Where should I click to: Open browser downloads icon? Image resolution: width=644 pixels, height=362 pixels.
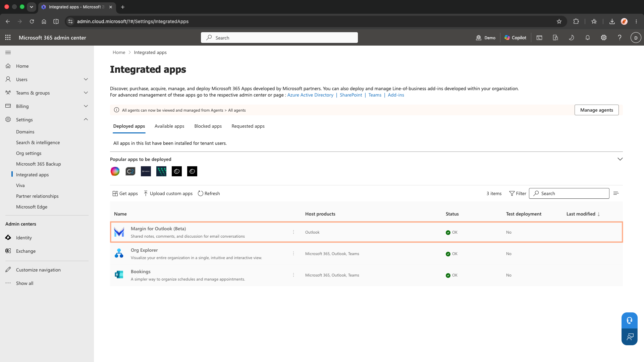coord(612,21)
